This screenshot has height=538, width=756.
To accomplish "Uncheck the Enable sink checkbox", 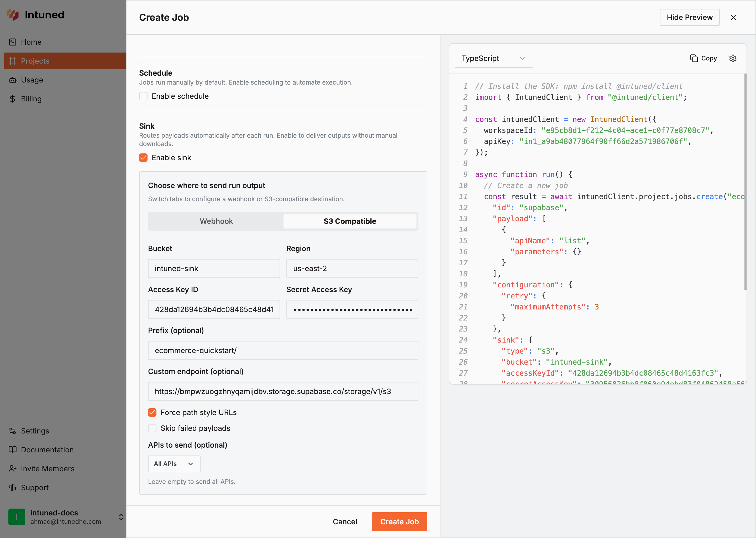I will coord(143,158).
